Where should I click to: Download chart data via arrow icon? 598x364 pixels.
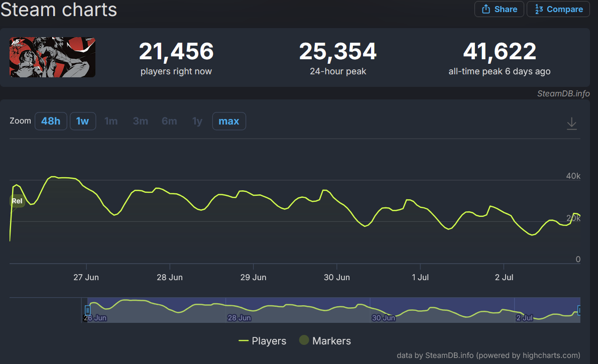[x=571, y=124]
